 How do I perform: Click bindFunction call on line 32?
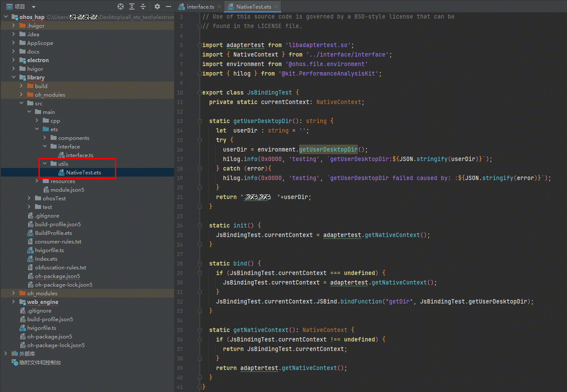(361, 302)
